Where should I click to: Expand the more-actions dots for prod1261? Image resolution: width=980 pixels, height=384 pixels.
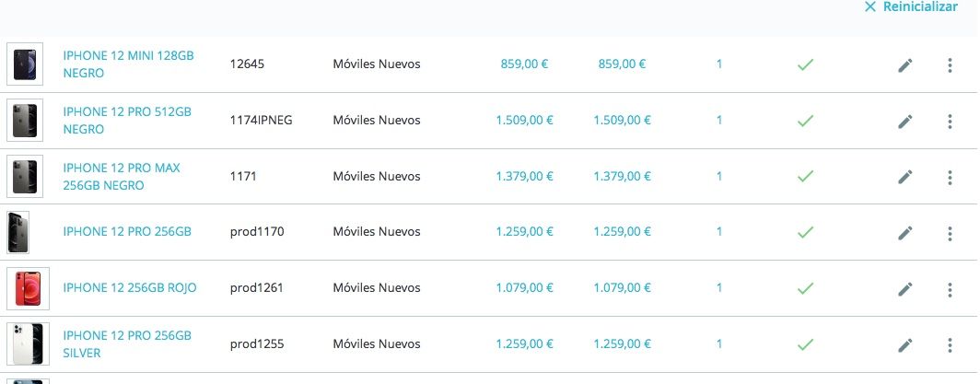point(950,289)
